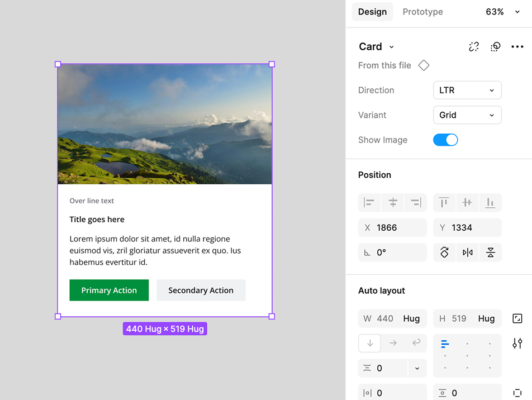Viewport: 532px width, 400px height.
Task: Click the top-right selection handle
Action: point(272,64)
